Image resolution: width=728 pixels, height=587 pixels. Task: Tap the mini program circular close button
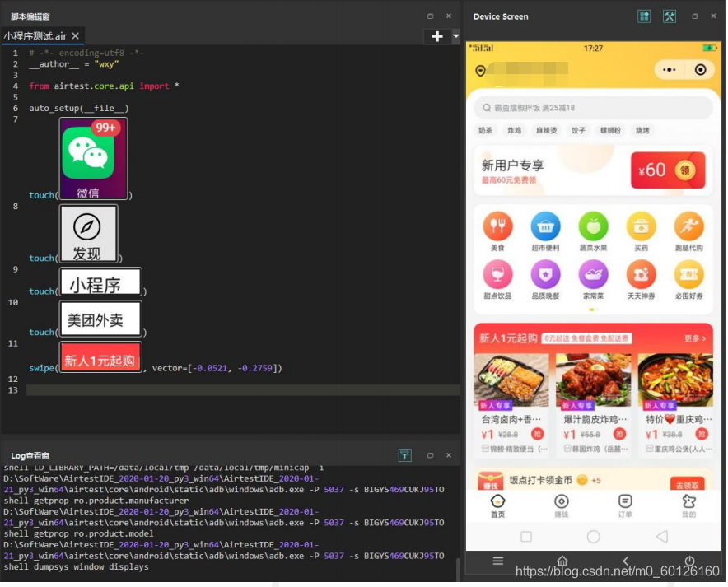tap(700, 70)
